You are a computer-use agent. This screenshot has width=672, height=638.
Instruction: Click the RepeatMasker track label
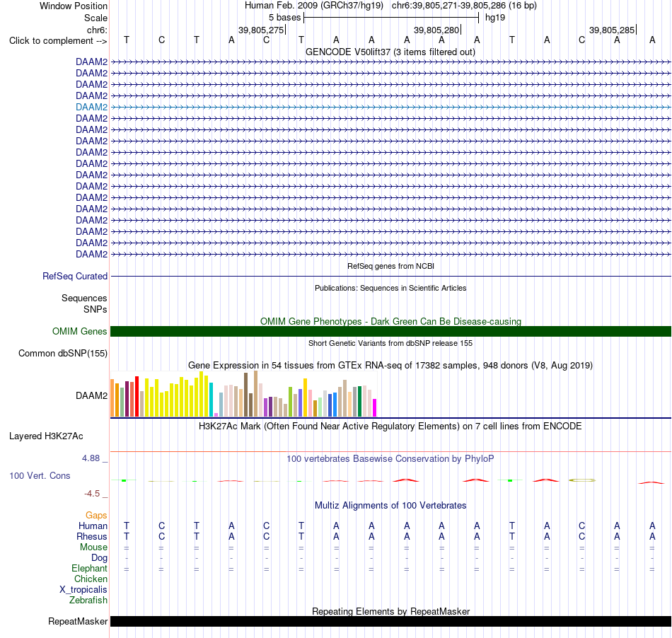tap(78, 621)
